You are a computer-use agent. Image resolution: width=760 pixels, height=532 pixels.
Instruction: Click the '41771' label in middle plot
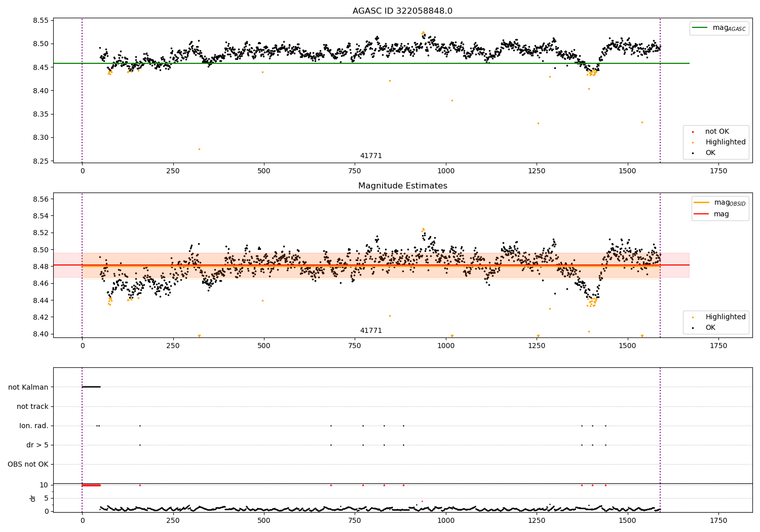(371, 331)
